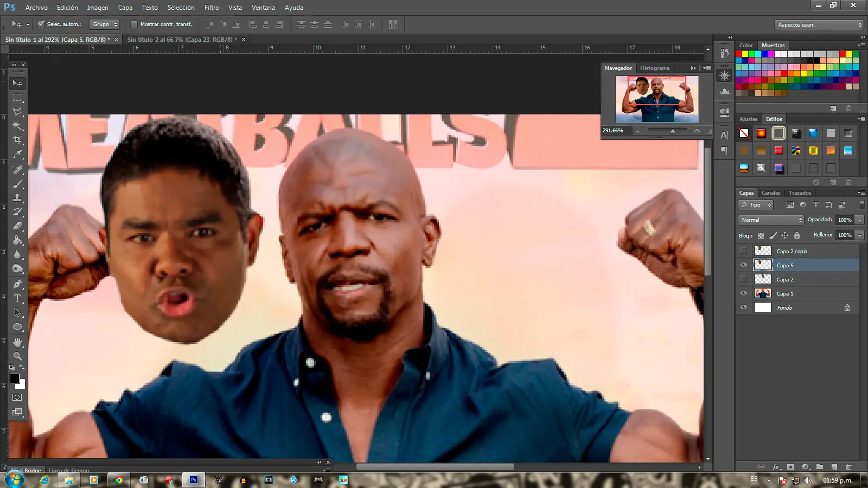Open tool preset picker arrow
The image size is (868, 488).
[28, 24]
